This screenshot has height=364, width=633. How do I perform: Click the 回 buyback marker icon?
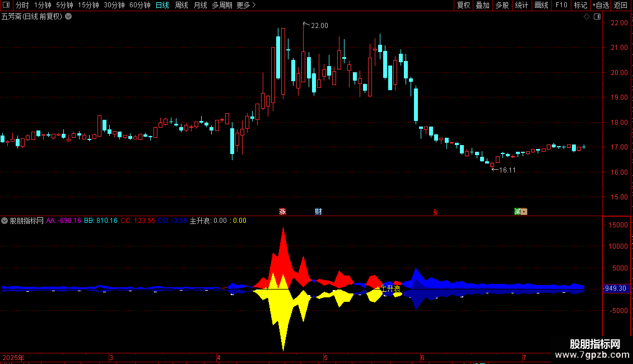tap(524, 212)
